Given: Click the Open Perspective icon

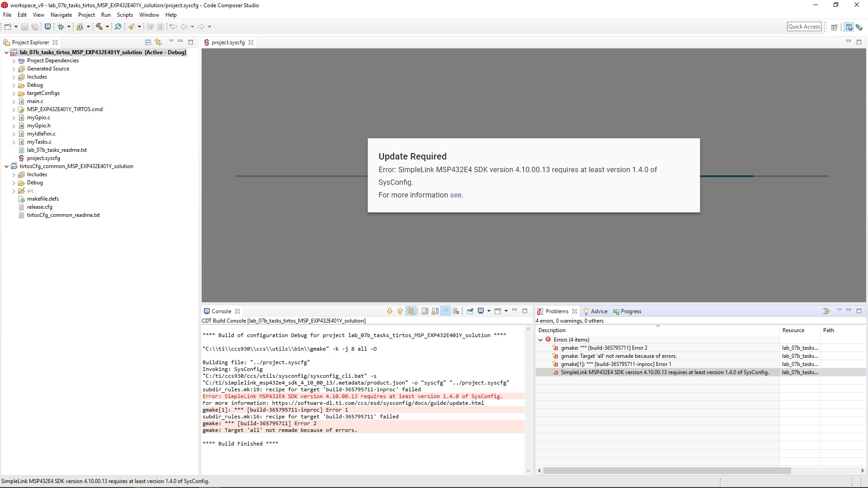Looking at the screenshot, I should (835, 27).
